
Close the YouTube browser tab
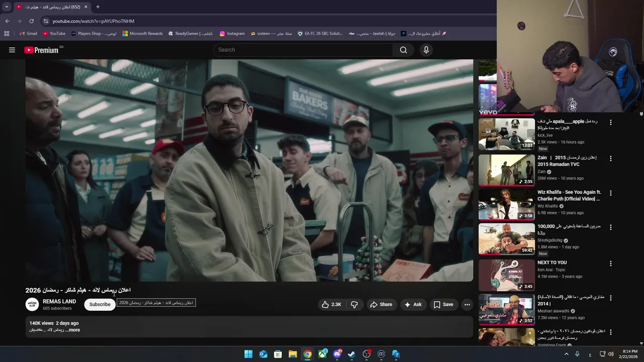tap(86, 7)
